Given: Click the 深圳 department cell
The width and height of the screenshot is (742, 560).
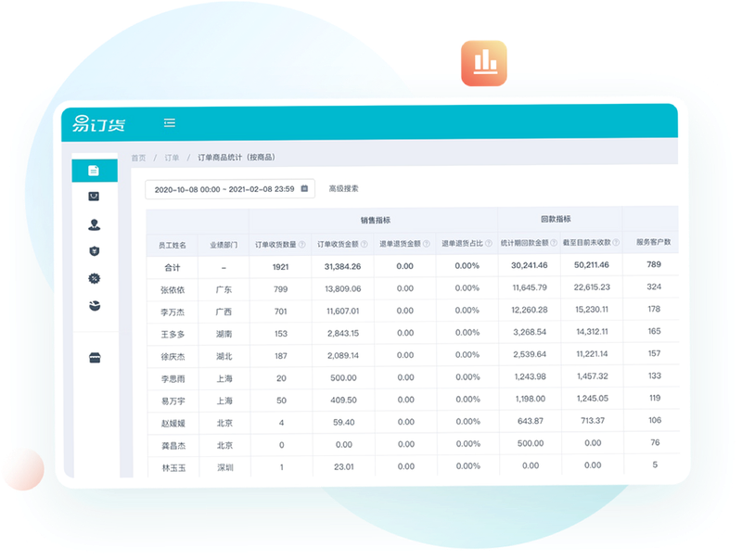Looking at the screenshot, I should [x=225, y=467].
